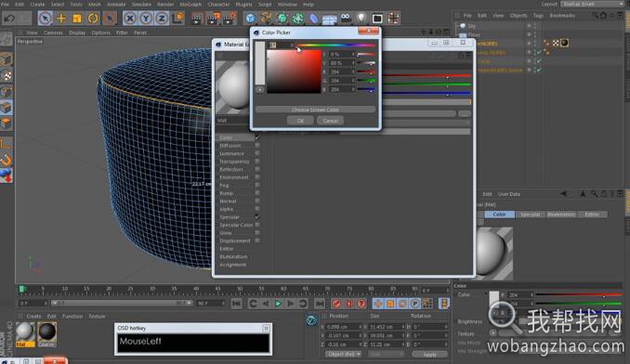
Task: Open Render Settings clapperboard icon
Action: (230, 19)
